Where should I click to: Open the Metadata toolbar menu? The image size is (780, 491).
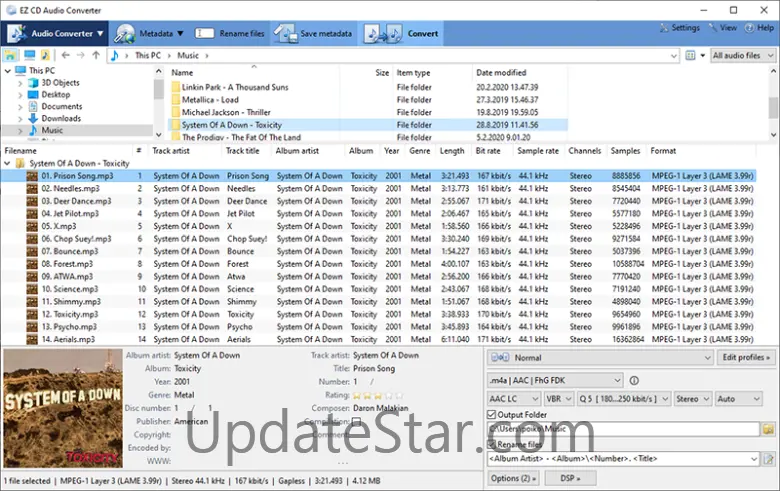click(149, 33)
